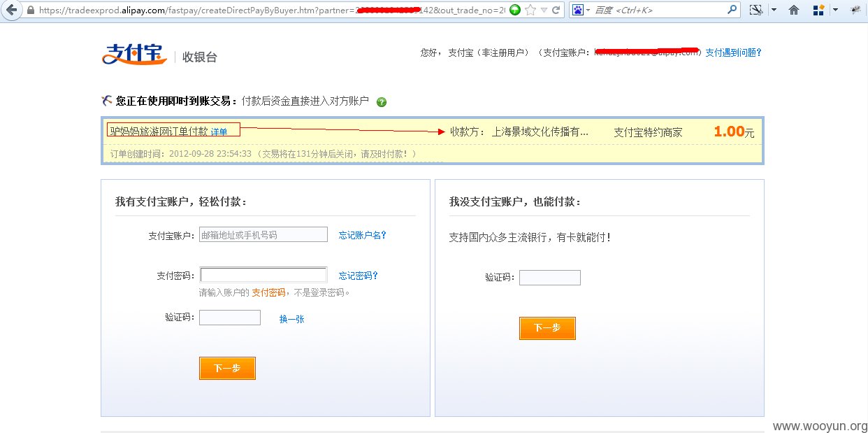Go to the home page icon
868x433 pixels.
tap(794, 10)
